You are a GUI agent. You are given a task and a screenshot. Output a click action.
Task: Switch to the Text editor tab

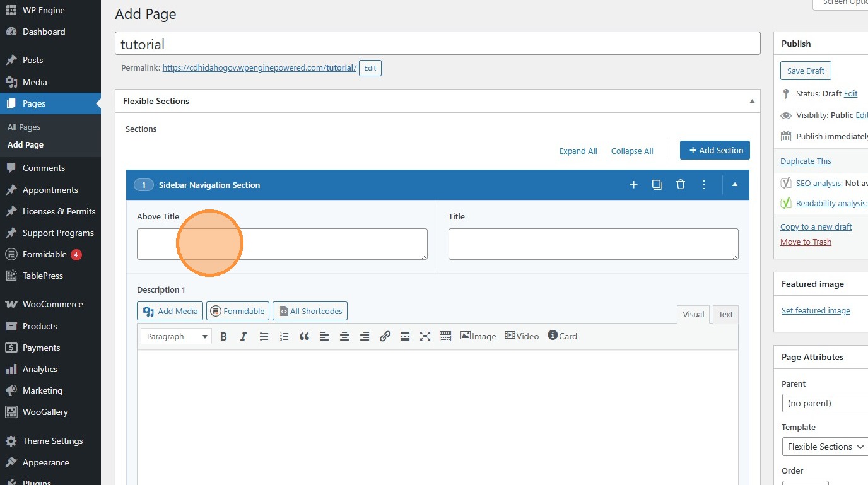tap(725, 315)
